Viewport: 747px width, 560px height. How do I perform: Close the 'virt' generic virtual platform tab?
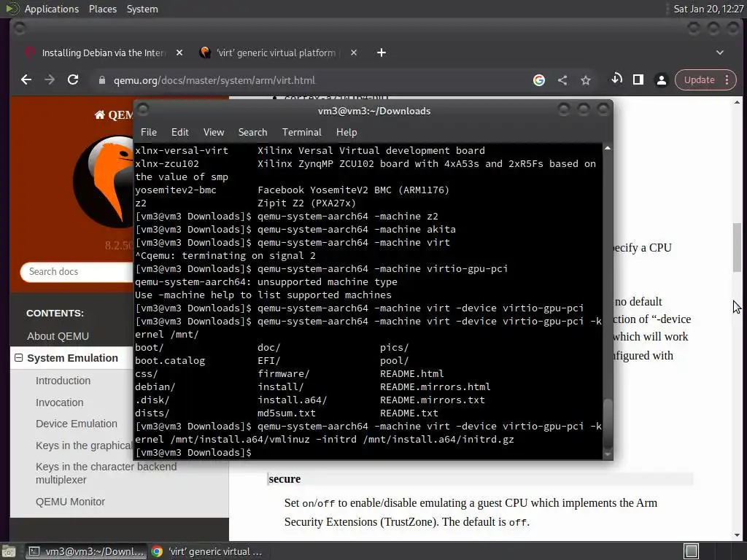point(354,52)
